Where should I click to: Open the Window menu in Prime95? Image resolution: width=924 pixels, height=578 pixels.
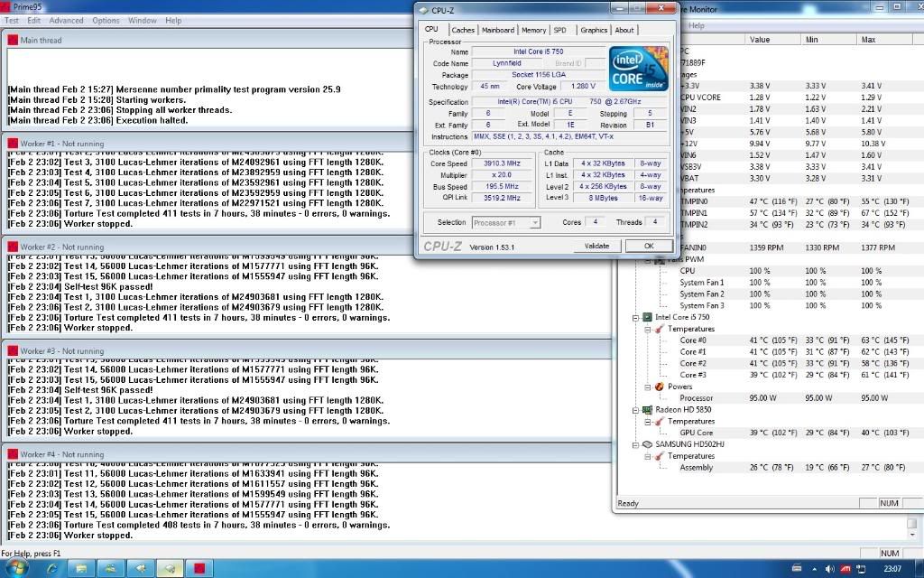[143, 20]
